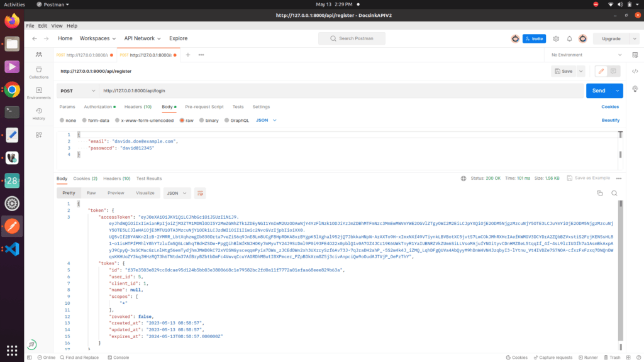Screen dimensions: 644x362
Task: Open Postman settings gear
Action: point(556,38)
